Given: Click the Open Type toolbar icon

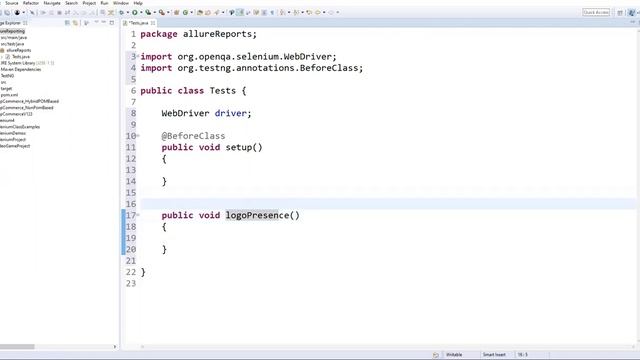Looking at the screenshot, I should tap(200, 12).
